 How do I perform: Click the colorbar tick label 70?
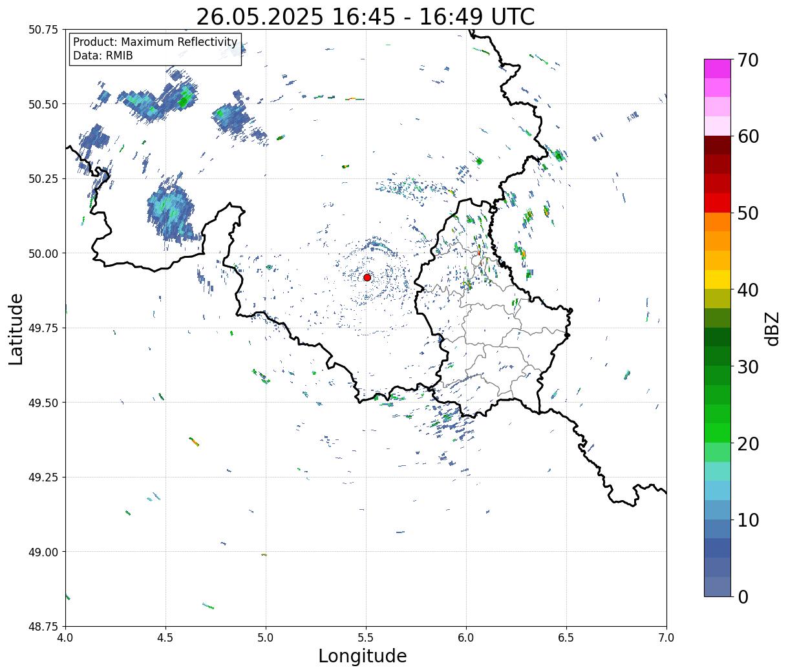coord(747,60)
